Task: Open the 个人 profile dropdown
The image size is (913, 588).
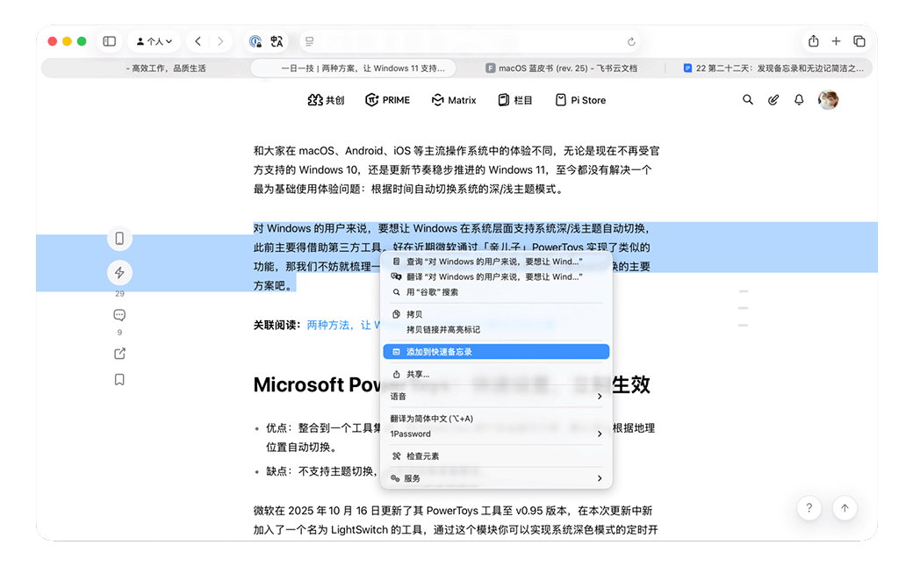Action: point(155,41)
